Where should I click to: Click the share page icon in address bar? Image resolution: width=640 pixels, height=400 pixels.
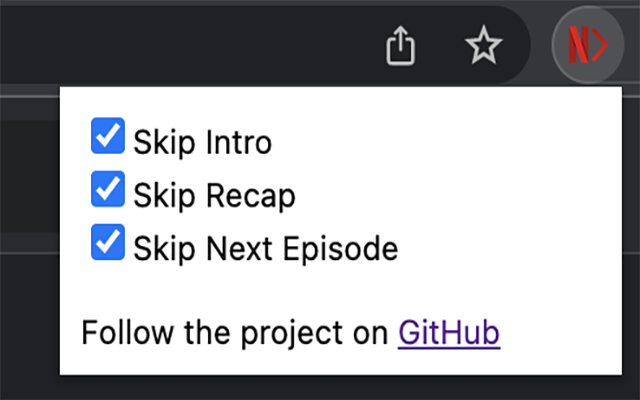click(x=400, y=45)
